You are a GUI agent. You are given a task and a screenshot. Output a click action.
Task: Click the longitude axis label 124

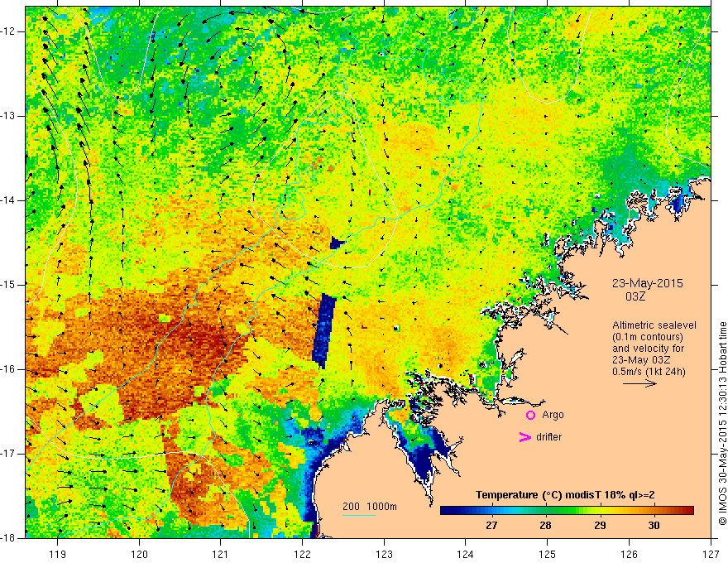[x=466, y=554]
